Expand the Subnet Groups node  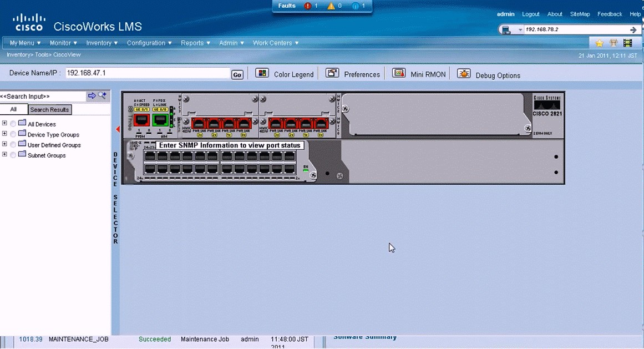(x=4, y=154)
